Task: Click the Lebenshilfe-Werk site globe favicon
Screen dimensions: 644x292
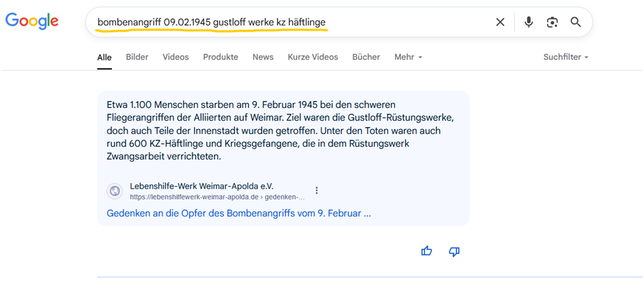Action: click(x=115, y=191)
